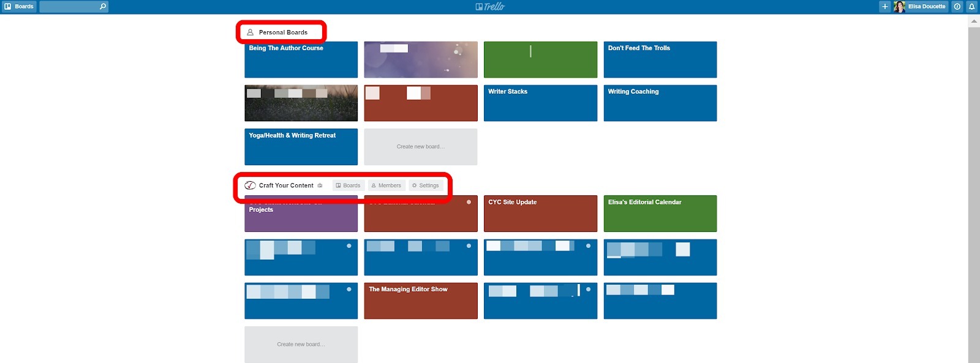Image resolution: width=980 pixels, height=363 pixels.
Task: Open the Writing Coaching board
Action: [x=660, y=103]
